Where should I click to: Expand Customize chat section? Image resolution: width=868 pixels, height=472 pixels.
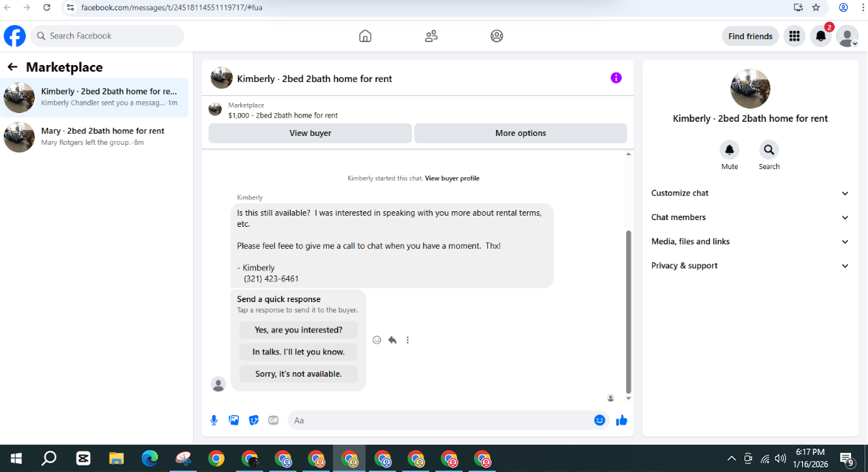click(750, 193)
